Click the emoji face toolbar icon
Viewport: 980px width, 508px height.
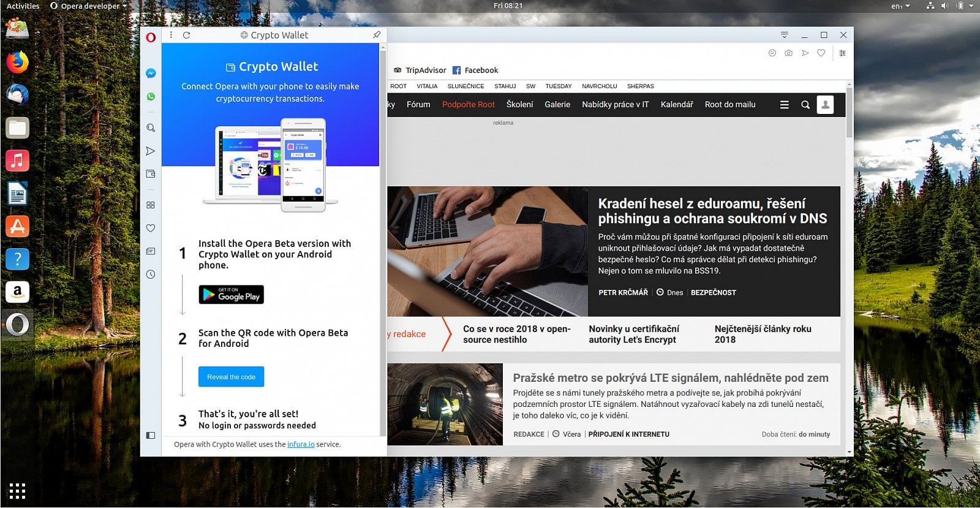772,53
